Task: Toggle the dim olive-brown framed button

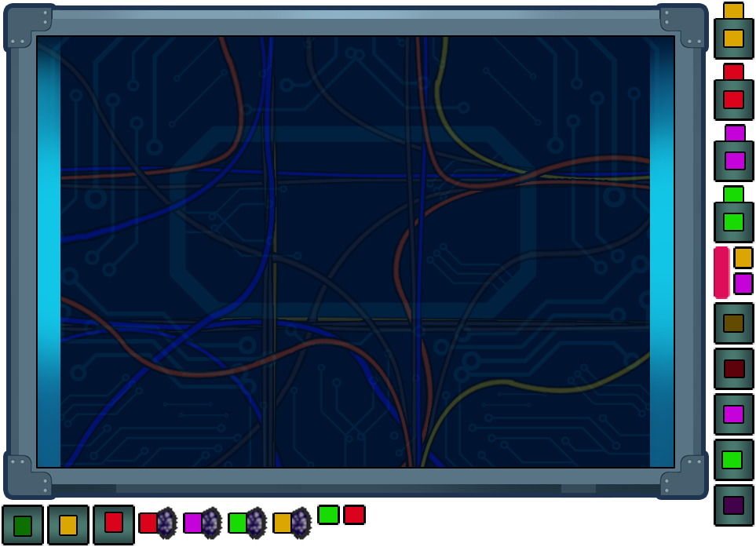Action: 733,323
